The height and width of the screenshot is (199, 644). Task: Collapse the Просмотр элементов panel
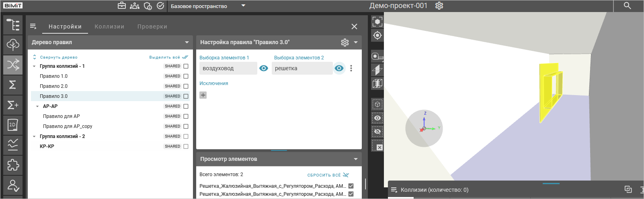(x=355, y=159)
